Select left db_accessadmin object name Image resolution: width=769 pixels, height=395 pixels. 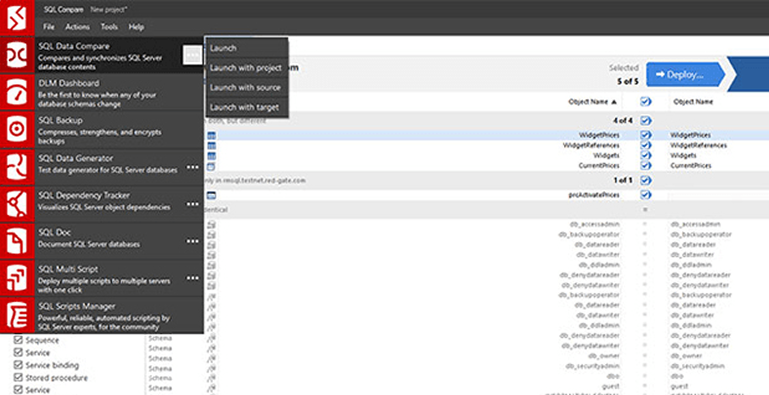[594, 224]
